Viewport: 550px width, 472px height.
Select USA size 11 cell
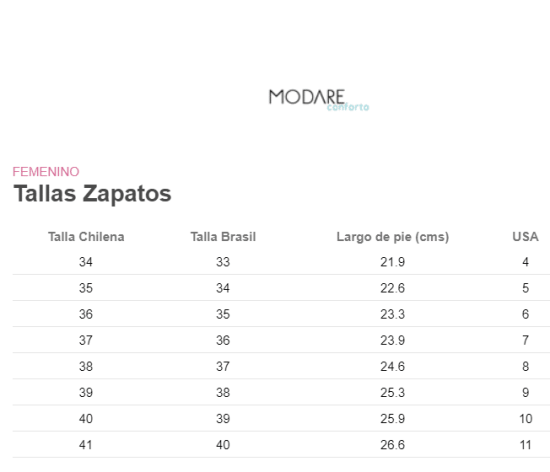pyautogui.click(x=525, y=445)
